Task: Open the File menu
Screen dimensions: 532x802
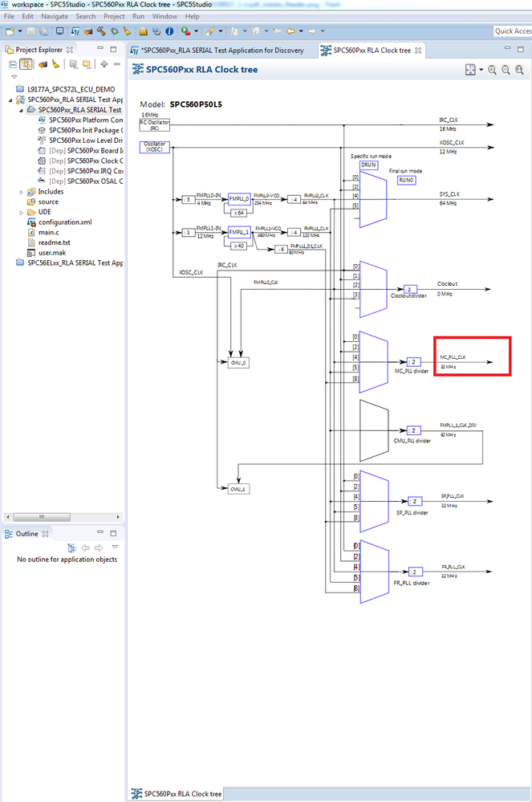Action: click(9, 16)
